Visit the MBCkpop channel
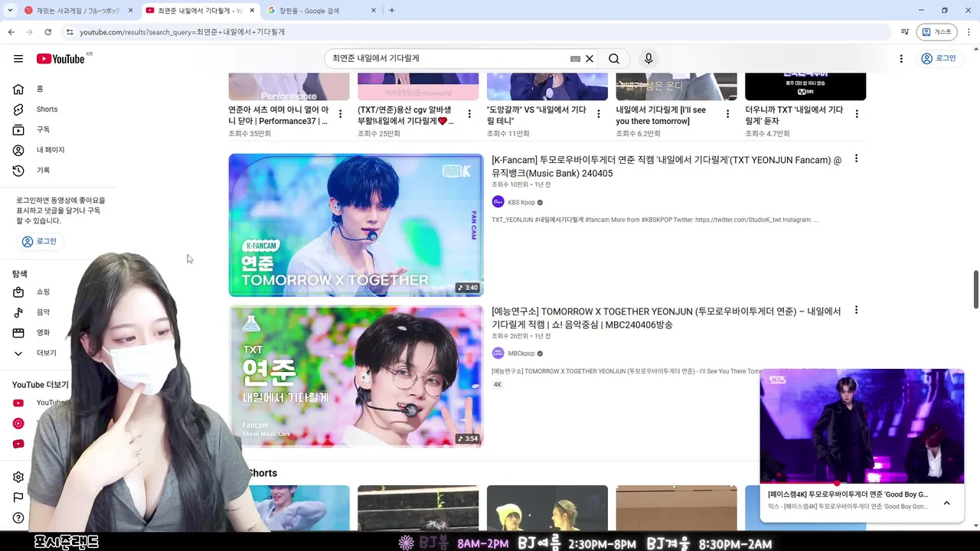 tap(521, 354)
